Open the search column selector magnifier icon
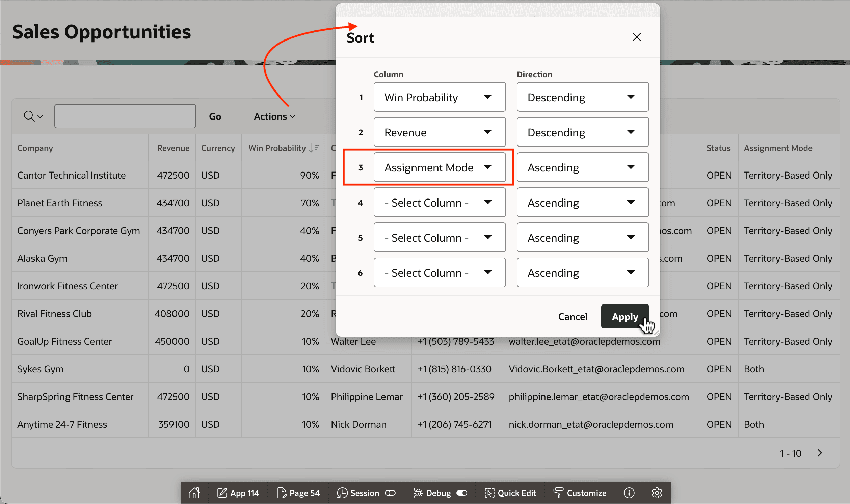 [x=33, y=116]
